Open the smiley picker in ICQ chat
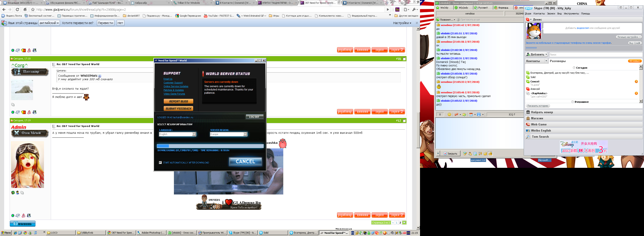This screenshot has width=644, height=236. [449, 114]
